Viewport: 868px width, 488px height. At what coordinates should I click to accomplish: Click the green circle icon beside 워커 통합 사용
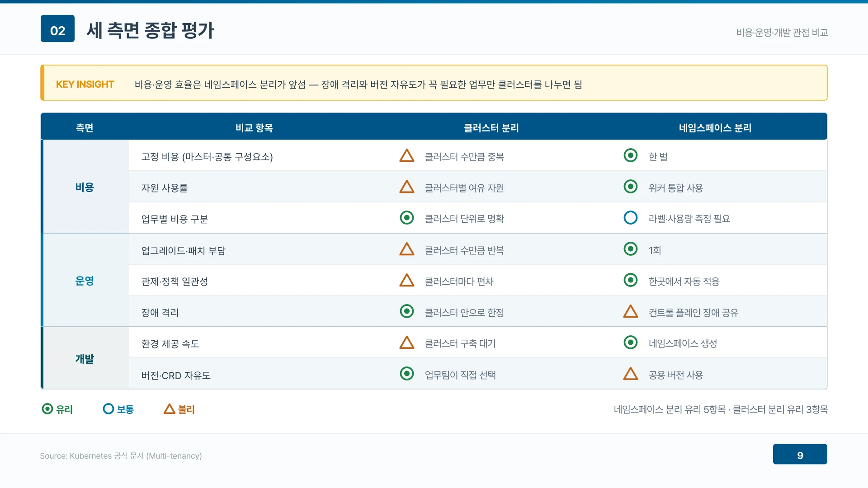coord(631,187)
